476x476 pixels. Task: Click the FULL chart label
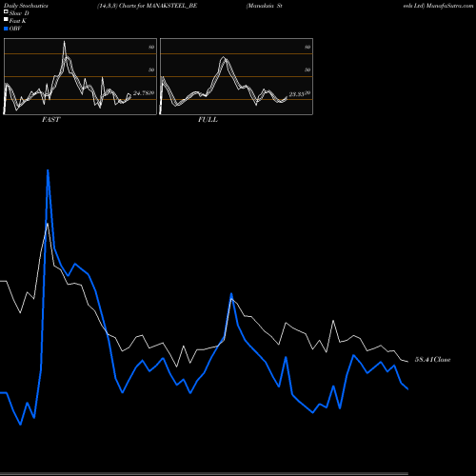[x=208, y=120]
